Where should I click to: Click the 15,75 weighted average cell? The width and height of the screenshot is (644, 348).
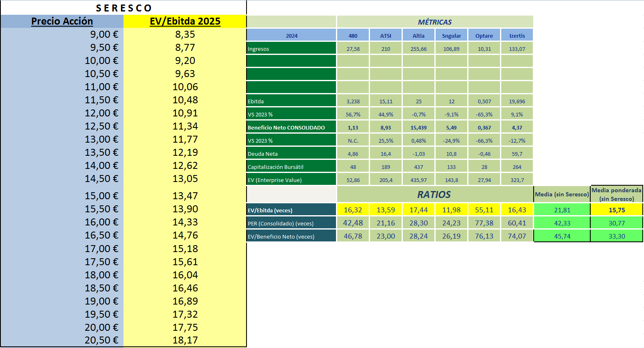point(617,210)
